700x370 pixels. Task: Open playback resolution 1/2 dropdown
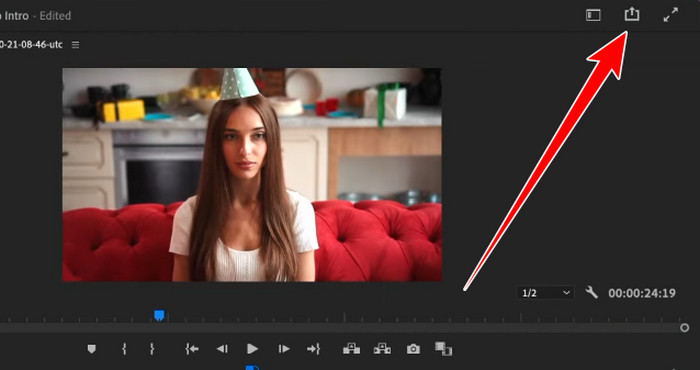(x=546, y=293)
